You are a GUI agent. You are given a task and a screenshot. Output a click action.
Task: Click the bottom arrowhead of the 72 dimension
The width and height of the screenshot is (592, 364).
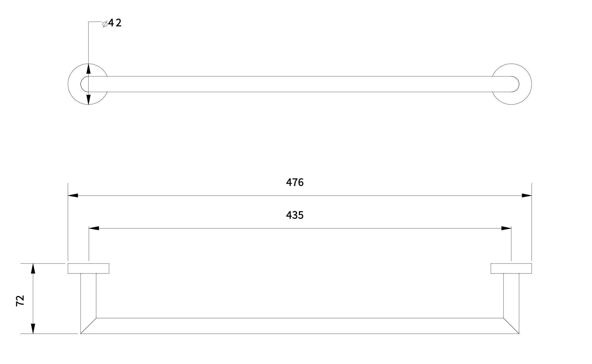(x=33, y=329)
